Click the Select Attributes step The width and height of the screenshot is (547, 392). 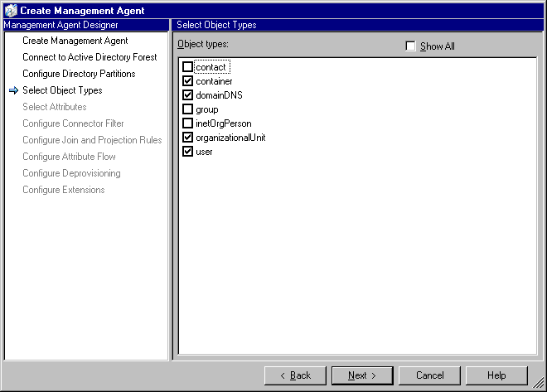(x=54, y=107)
